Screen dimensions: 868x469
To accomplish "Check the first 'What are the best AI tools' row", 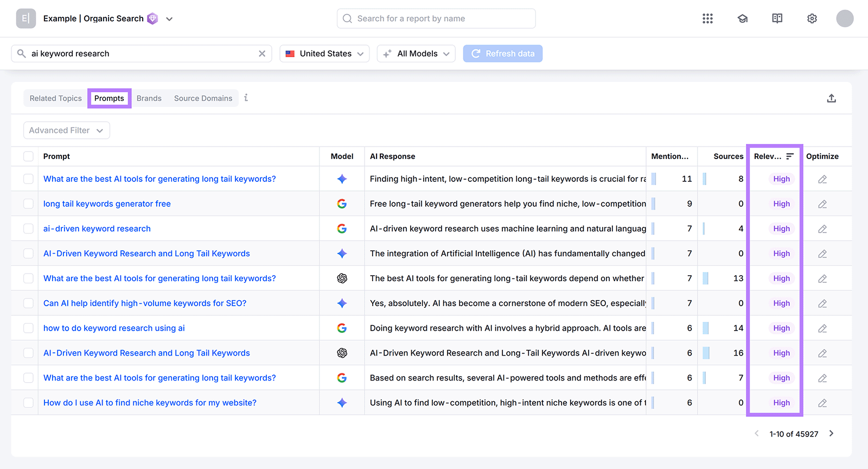I will click(x=28, y=179).
